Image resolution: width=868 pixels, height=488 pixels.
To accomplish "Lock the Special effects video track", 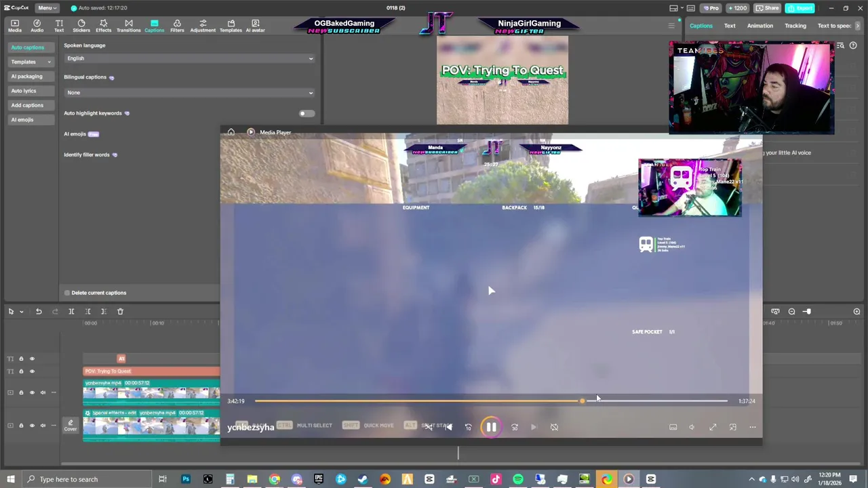I will click(21, 426).
